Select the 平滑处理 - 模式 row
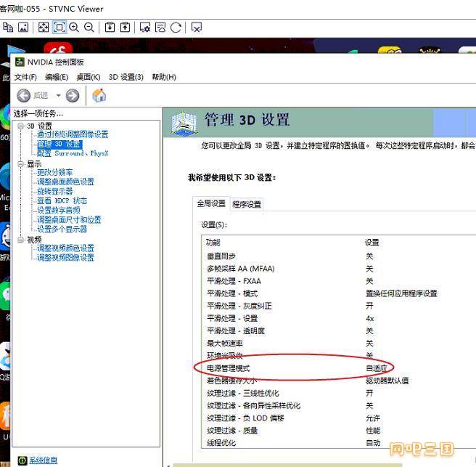 click(339, 293)
